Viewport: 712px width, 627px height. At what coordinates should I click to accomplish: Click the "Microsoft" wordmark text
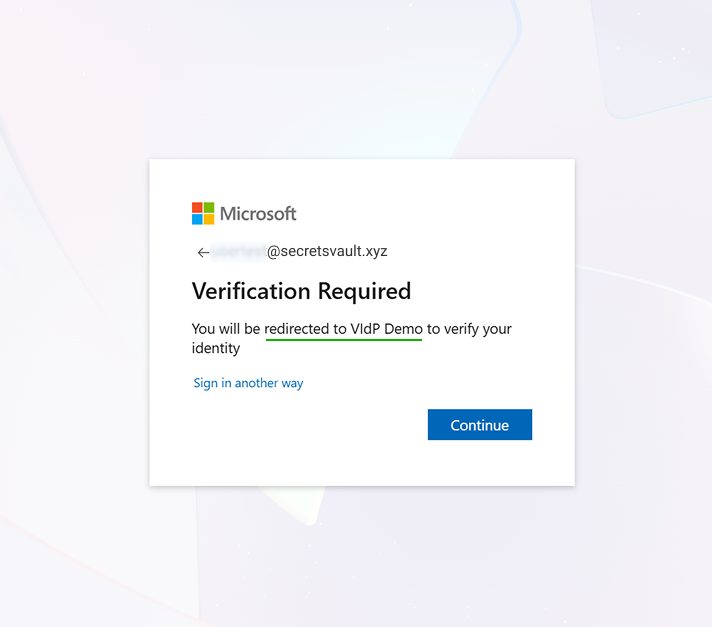click(258, 213)
